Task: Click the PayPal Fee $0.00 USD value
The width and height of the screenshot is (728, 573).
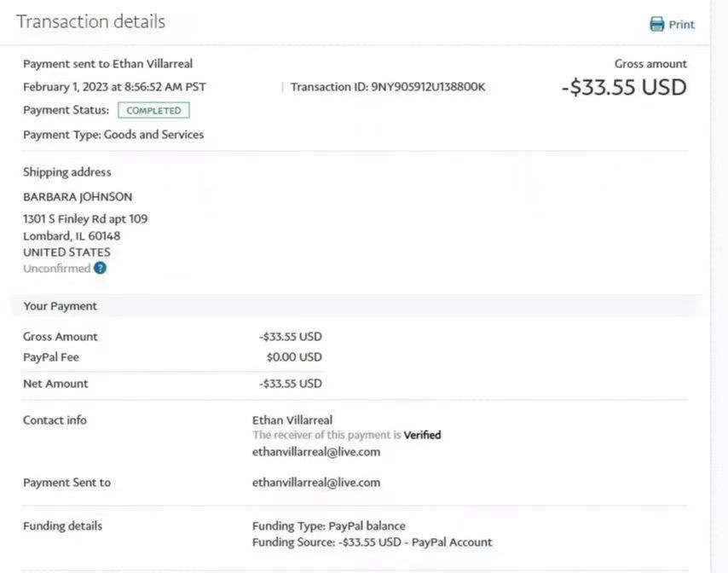Action: 294,357
